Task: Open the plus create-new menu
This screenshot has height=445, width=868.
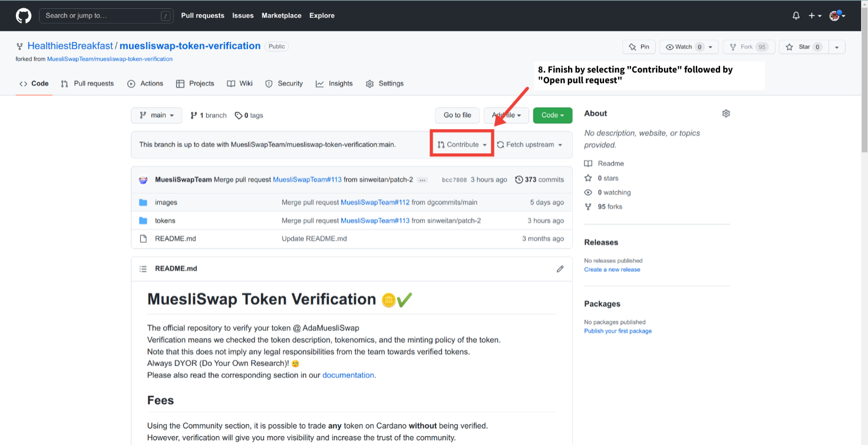Action: tap(815, 16)
